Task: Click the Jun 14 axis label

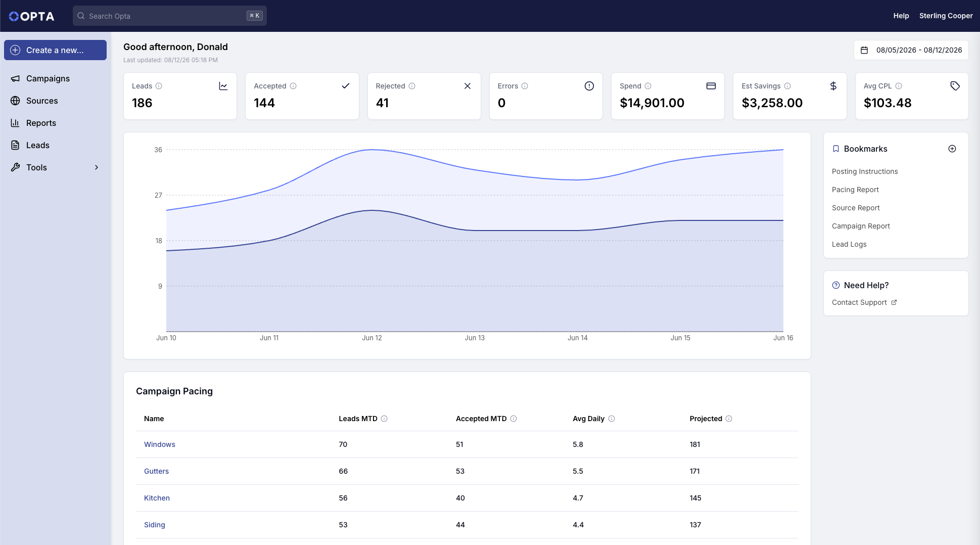Action: (x=578, y=338)
